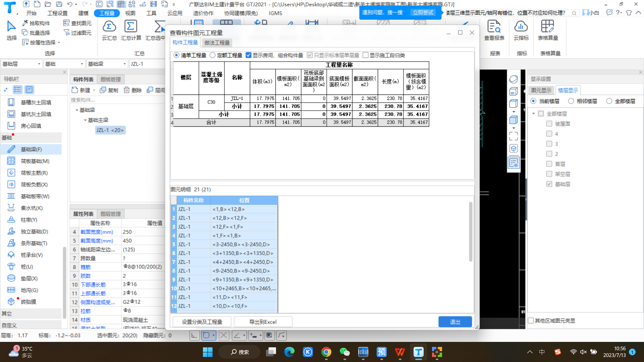Open the undo history dropdown arrow
This screenshot has width=644, height=362.
[x=76, y=4]
